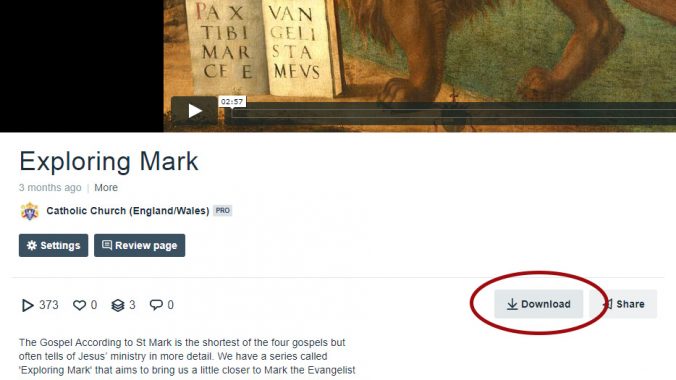Click the gear icon in Settings
676x380 pixels.
point(32,245)
